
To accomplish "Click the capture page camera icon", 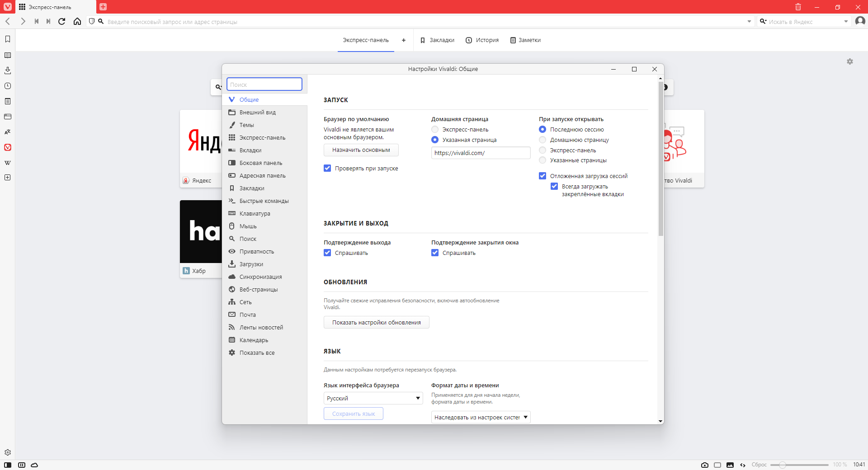I will (704, 465).
